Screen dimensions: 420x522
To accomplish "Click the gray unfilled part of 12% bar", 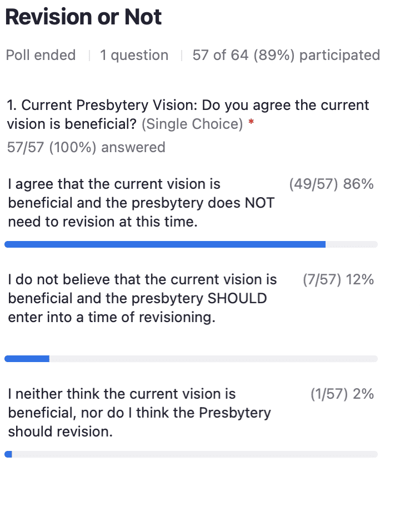I will (213, 359).
